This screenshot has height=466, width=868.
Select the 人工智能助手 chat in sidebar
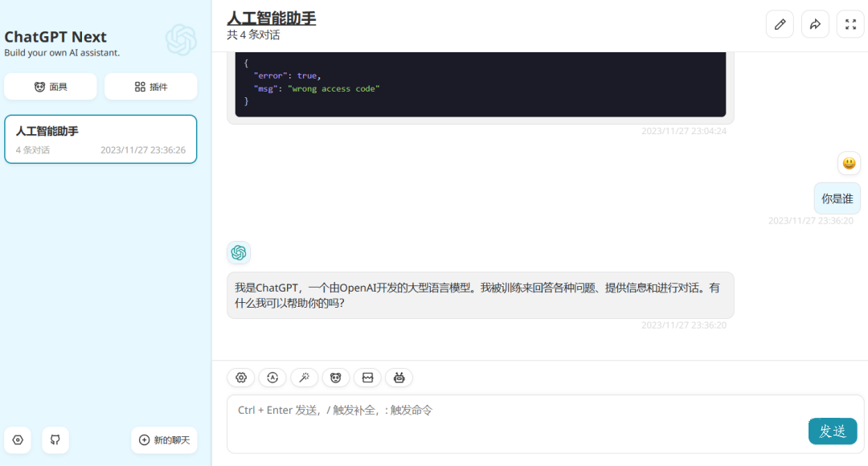click(100, 140)
